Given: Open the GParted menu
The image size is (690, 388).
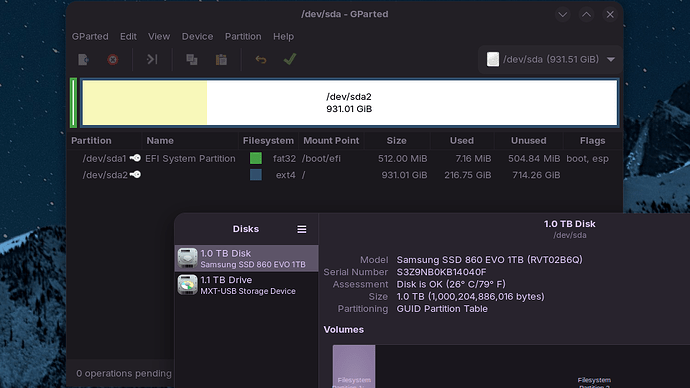Looking at the screenshot, I should 90,37.
